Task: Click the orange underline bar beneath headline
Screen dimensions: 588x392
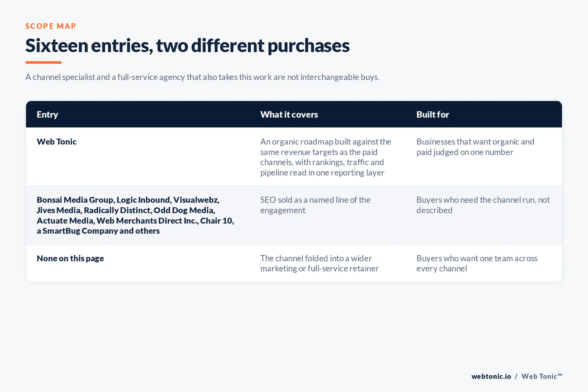Action: [43, 62]
